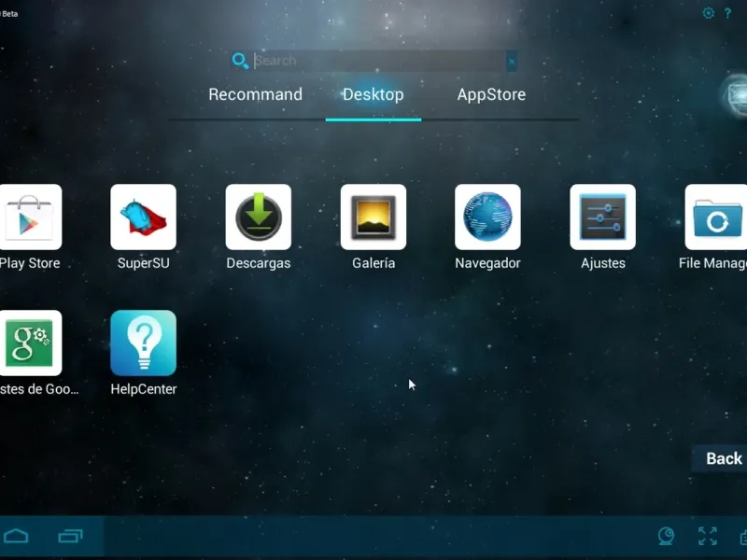Click the SuperSU label text
Screen dimensions: 747x560
pyautogui.click(x=144, y=263)
